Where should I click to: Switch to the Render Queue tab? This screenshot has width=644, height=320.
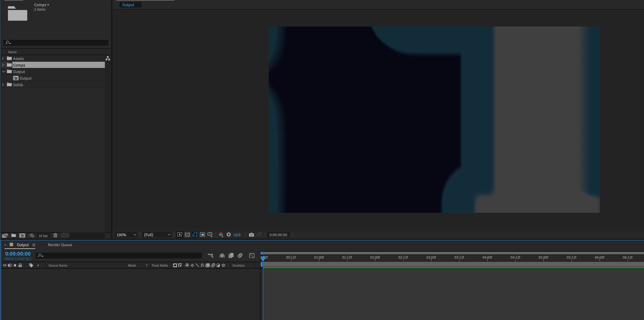tap(60, 245)
